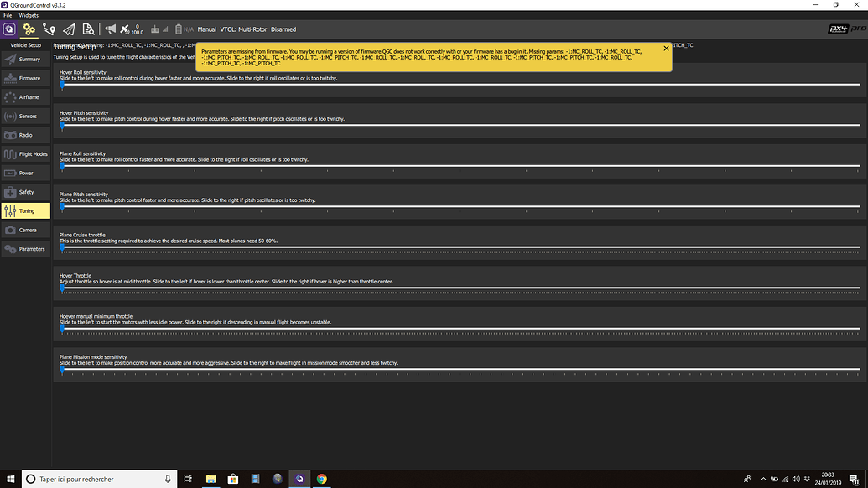Dismiss the yellow missing parameters warning
Viewport: 868px width, 488px height.
point(666,49)
